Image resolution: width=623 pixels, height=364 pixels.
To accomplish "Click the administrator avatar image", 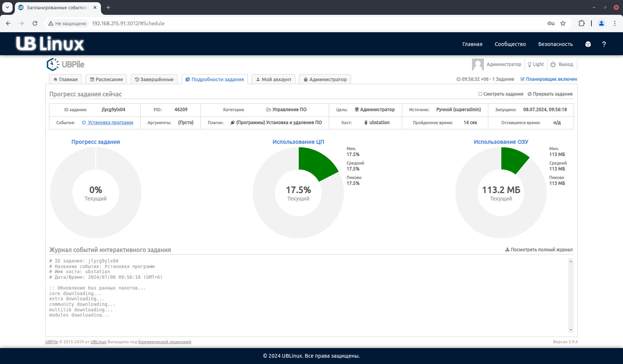I will (x=478, y=64).
